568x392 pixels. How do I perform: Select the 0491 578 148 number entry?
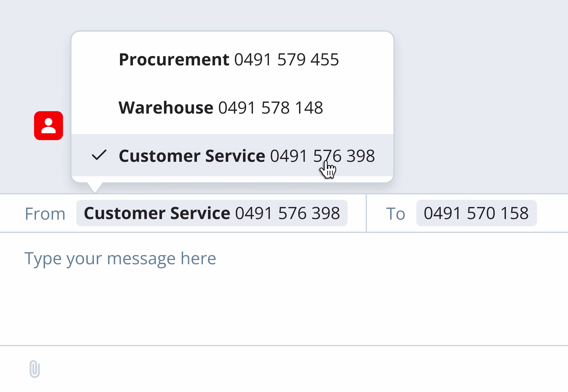270,108
